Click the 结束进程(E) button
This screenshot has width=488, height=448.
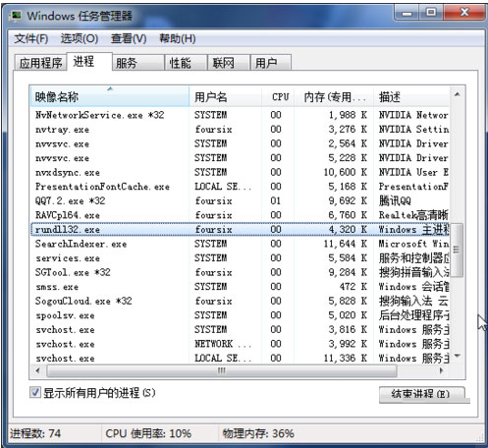[x=421, y=394]
